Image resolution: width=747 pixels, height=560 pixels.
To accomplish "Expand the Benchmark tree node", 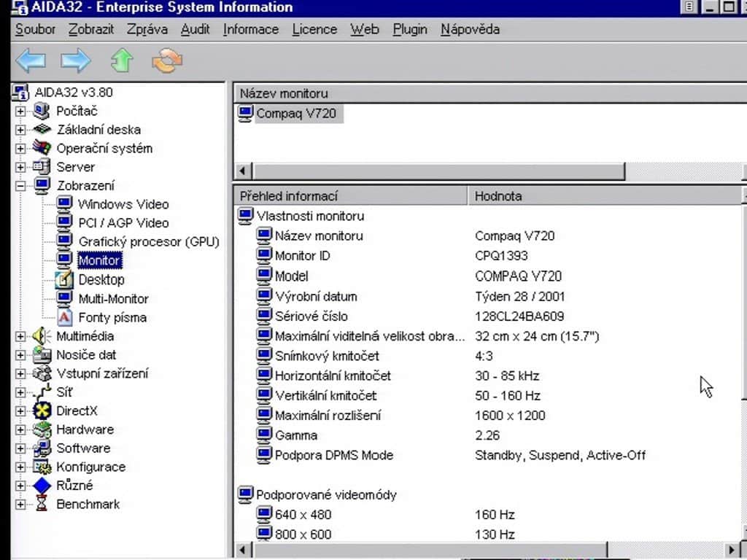I will point(20,505).
